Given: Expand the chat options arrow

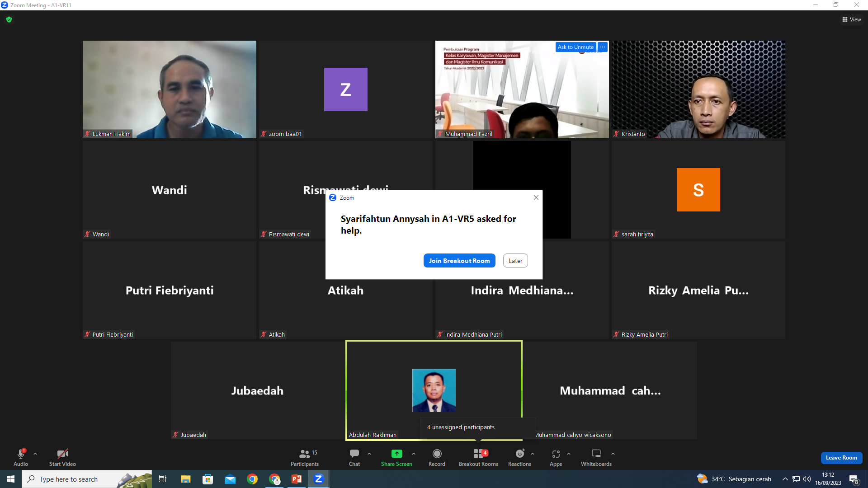Looking at the screenshot, I should coord(369,454).
